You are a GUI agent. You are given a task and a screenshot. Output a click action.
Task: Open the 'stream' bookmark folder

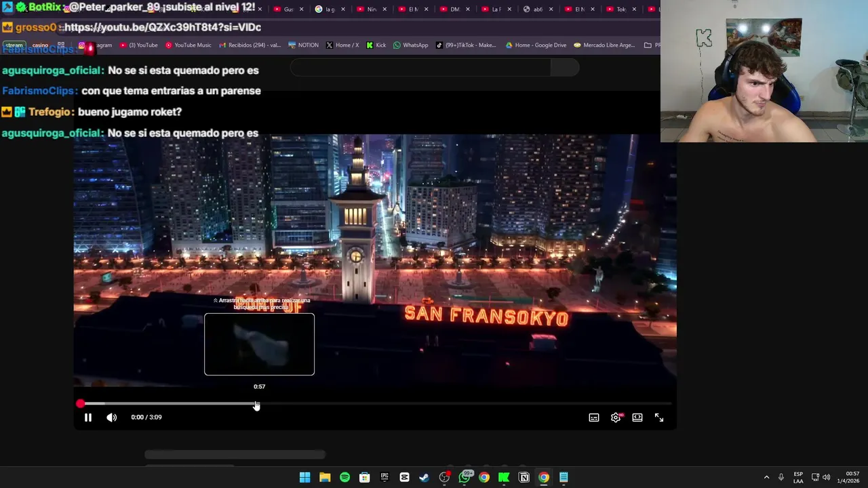point(14,45)
